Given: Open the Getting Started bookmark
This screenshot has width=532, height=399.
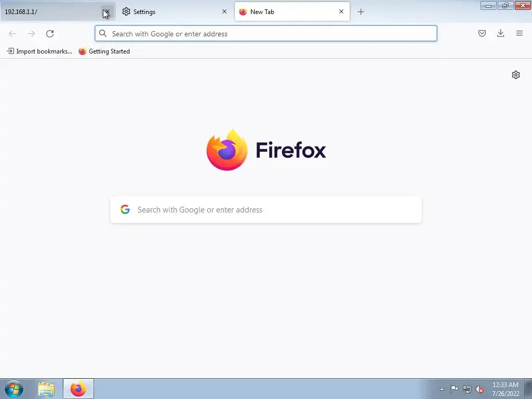Looking at the screenshot, I should (x=104, y=51).
